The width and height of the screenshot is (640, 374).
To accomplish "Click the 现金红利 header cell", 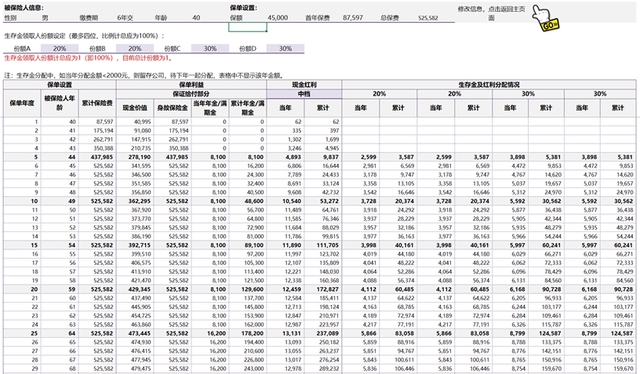I will (x=304, y=85).
